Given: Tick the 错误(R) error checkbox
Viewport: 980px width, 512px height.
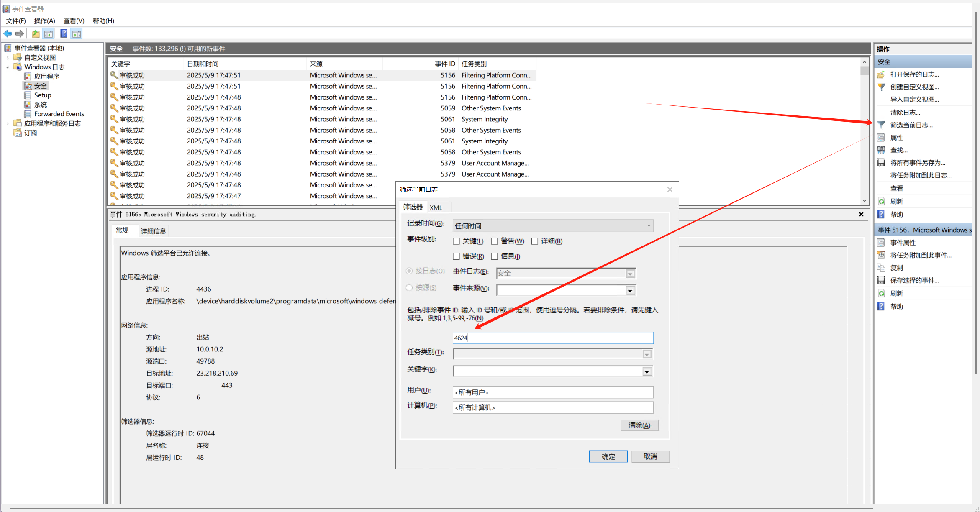Looking at the screenshot, I should pyautogui.click(x=456, y=256).
